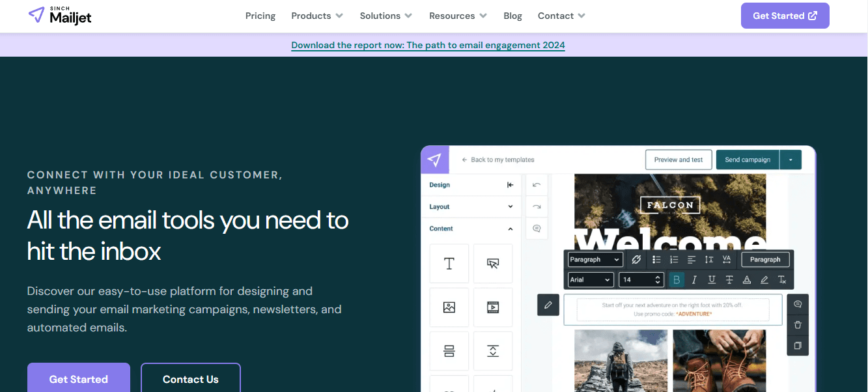Click the paper plane icon in editor

pos(435,160)
